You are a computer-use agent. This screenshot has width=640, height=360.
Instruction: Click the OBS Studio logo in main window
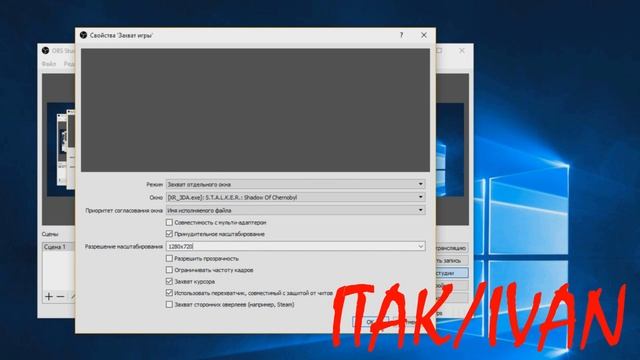(x=45, y=51)
